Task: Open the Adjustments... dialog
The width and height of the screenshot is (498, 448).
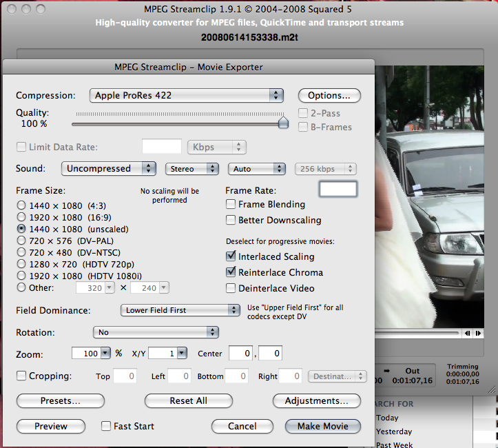Action: coord(317,400)
